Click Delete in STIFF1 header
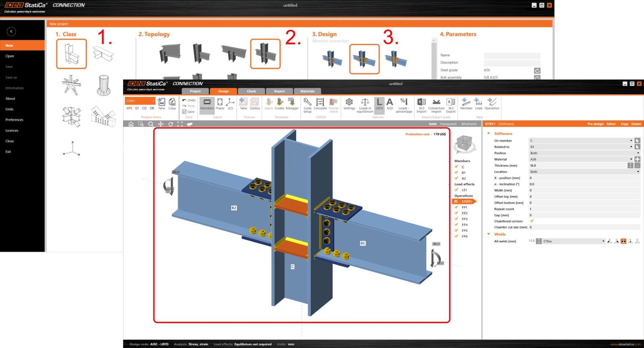 tap(636, 124)
